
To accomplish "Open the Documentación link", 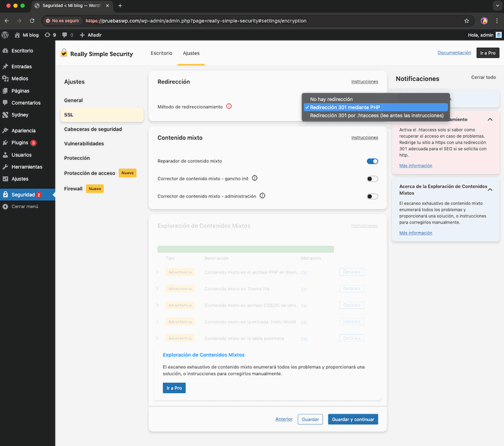I will (454, 52).
